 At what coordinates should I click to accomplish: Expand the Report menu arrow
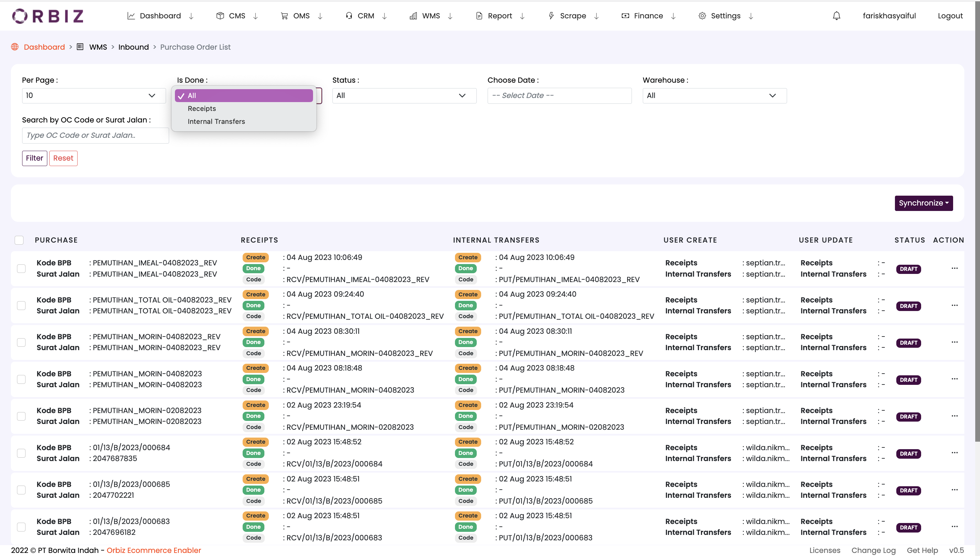tap(522, 16)
